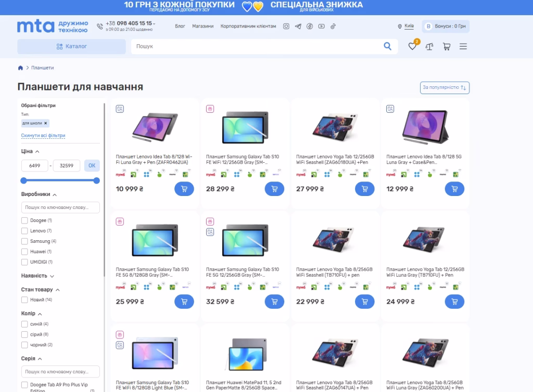Collapse the 'Стан товару' filter section
The image size is (533, 392).
tap(40, 290)
